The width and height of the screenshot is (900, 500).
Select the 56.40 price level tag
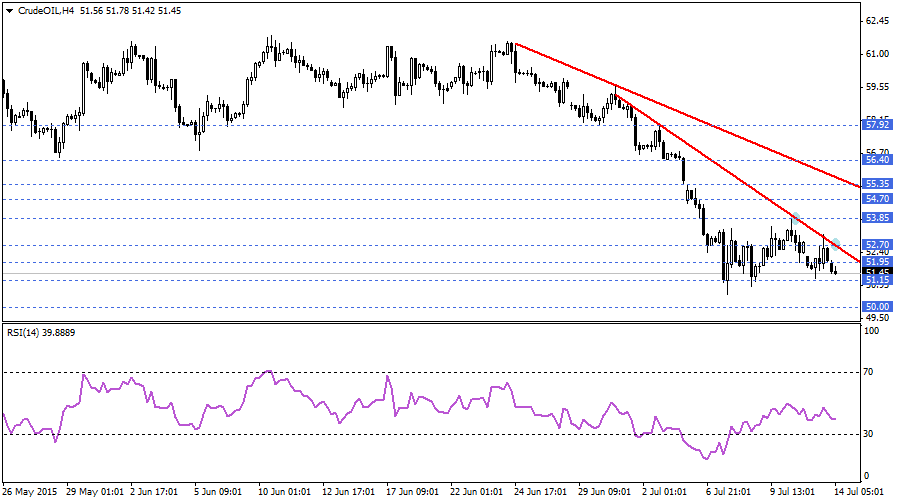[x=877, y=160]
